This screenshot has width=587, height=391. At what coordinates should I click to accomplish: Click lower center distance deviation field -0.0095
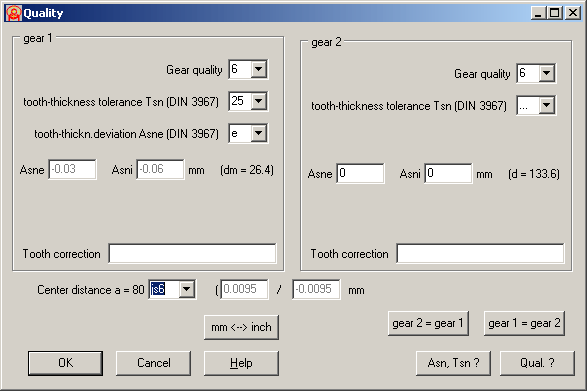coord(316,289)
